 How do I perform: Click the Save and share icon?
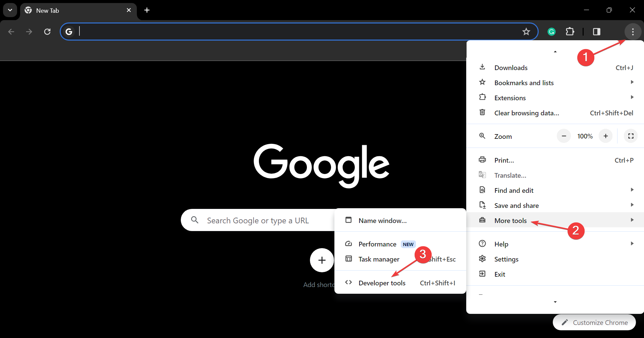[x=482, y=205]
